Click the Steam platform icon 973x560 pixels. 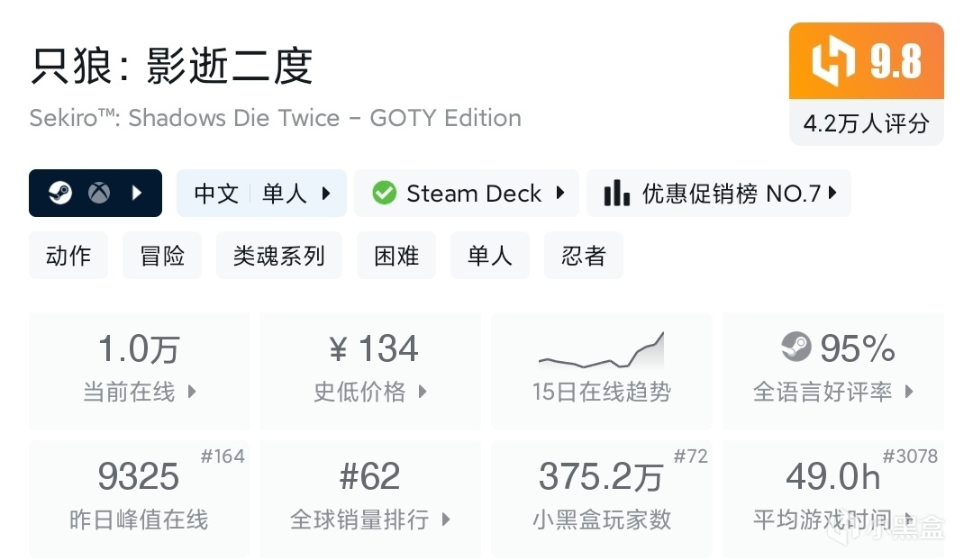[x=60, y=193]
